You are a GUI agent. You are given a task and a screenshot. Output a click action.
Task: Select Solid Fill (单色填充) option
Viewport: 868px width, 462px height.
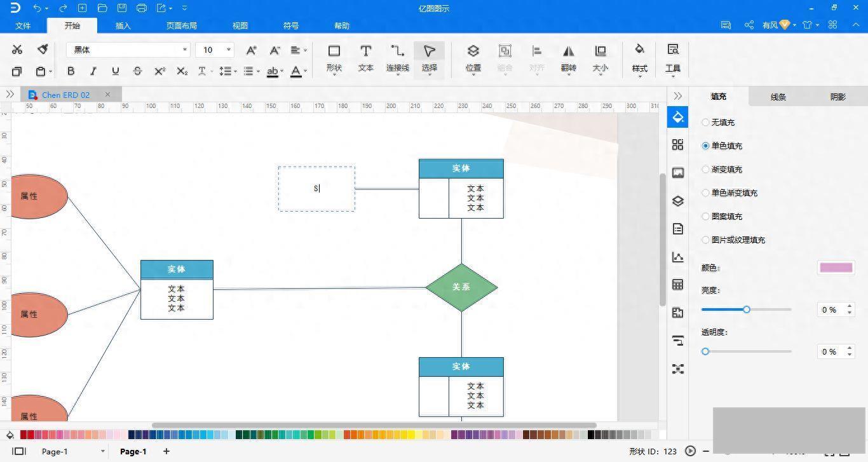[x=722, y=146]
